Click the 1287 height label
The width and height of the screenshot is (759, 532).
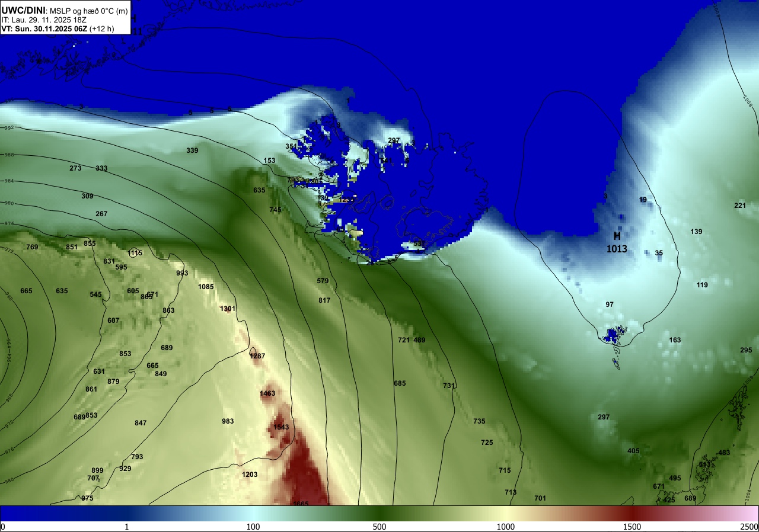point(257,356)
